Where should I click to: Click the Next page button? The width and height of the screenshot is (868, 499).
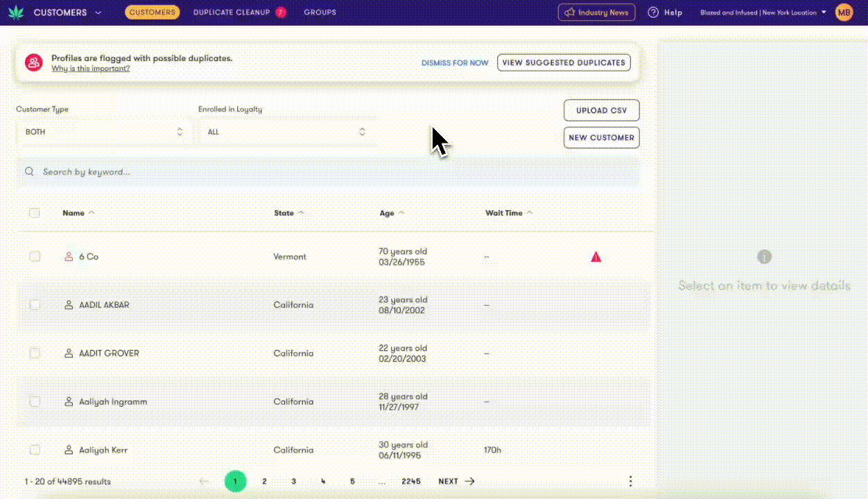456,481
